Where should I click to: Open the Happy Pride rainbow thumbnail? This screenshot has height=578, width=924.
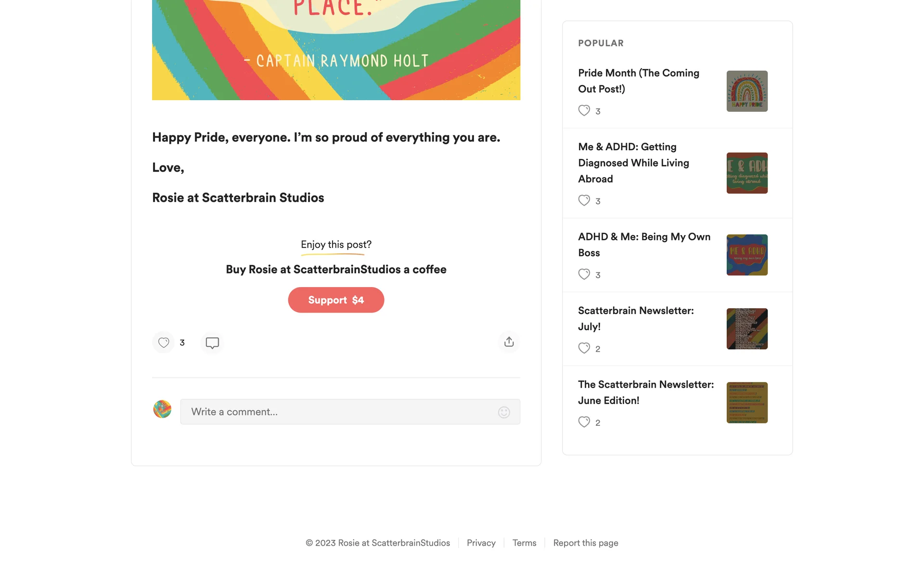click(x=747, y=91)
